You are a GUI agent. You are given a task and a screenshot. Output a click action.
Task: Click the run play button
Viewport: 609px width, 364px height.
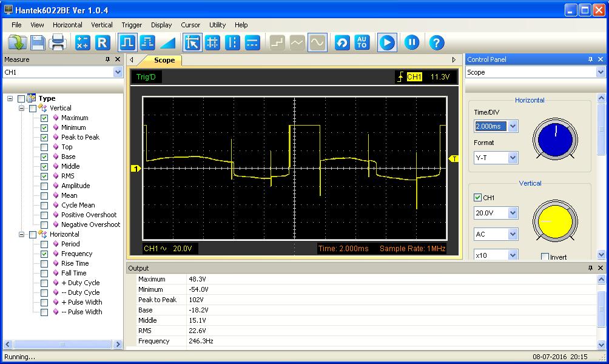click(x=387, y=42)
